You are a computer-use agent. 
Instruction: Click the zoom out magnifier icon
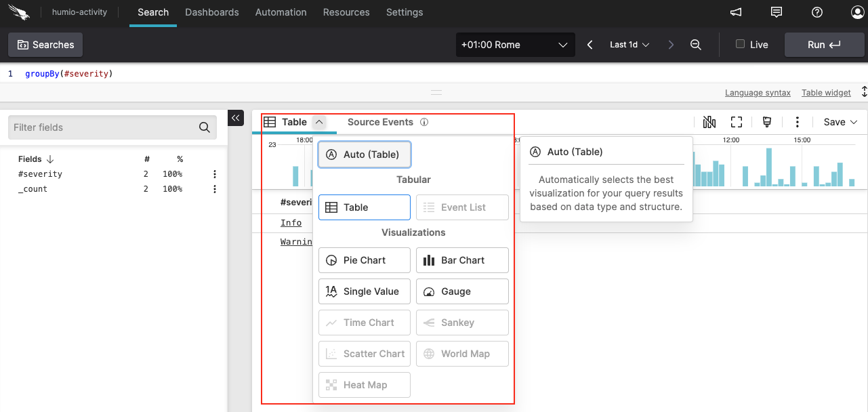(x=695, y=44)
